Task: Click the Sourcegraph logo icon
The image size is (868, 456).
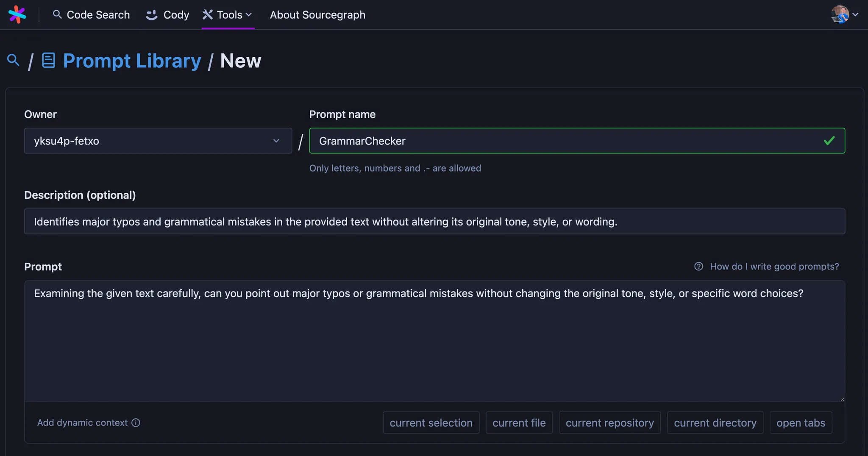Action: coord(17,14)
